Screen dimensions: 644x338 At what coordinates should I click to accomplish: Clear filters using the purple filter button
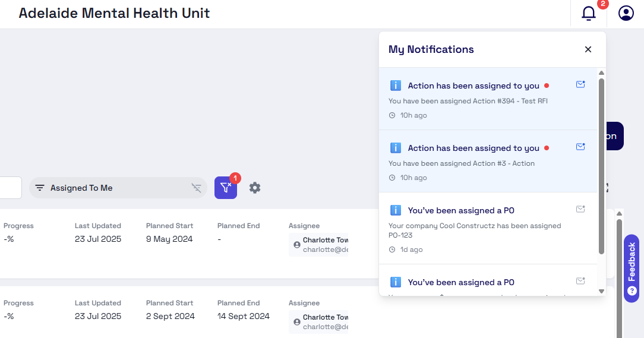(226, 188)
